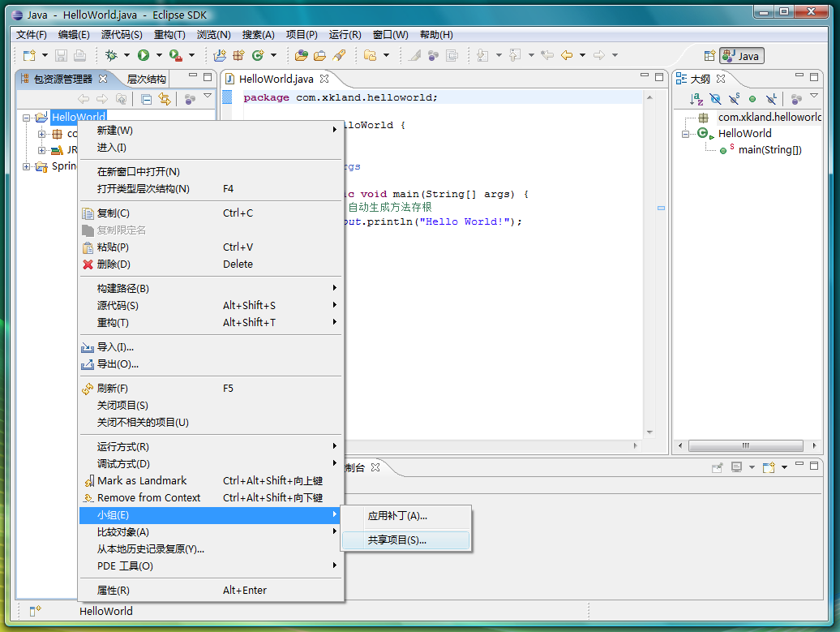Screen dimensions: 840x632
Task: Click the External Tools run icon
Action: pyautogui.click(x=175, y=55)
